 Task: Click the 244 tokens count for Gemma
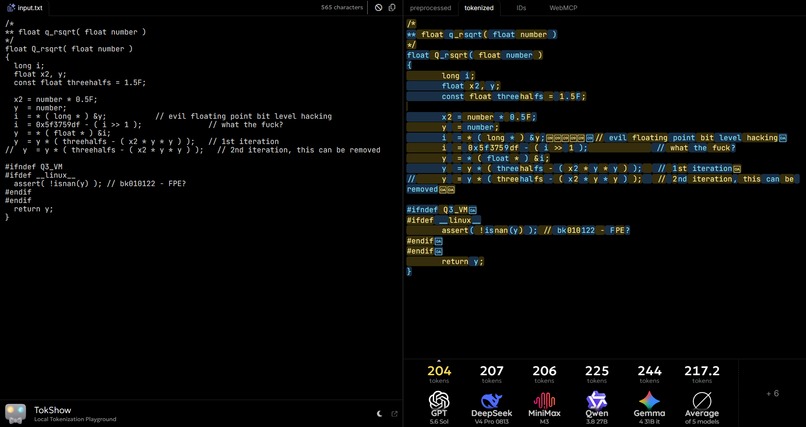[649, 370]
